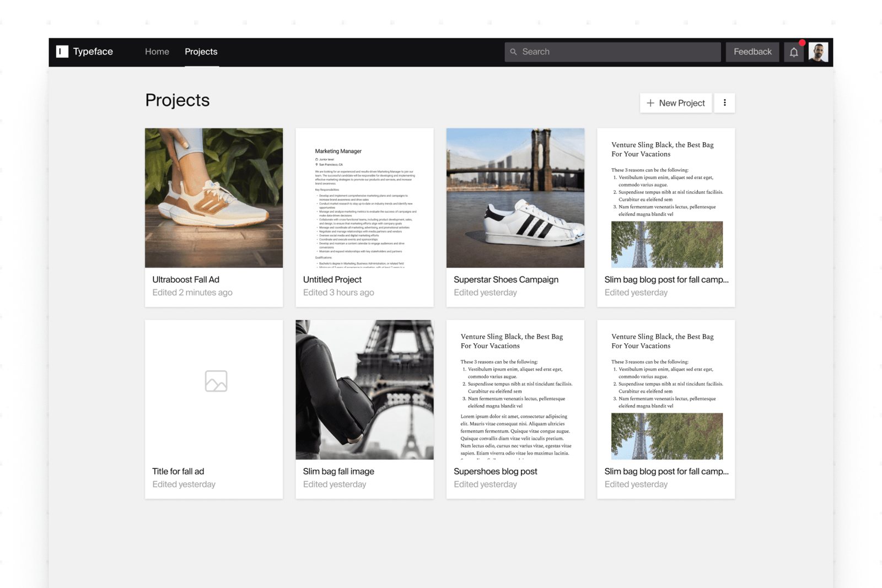
Task: Click the 'Ultraboost Fall Ad' title
Action: (186, 279)
